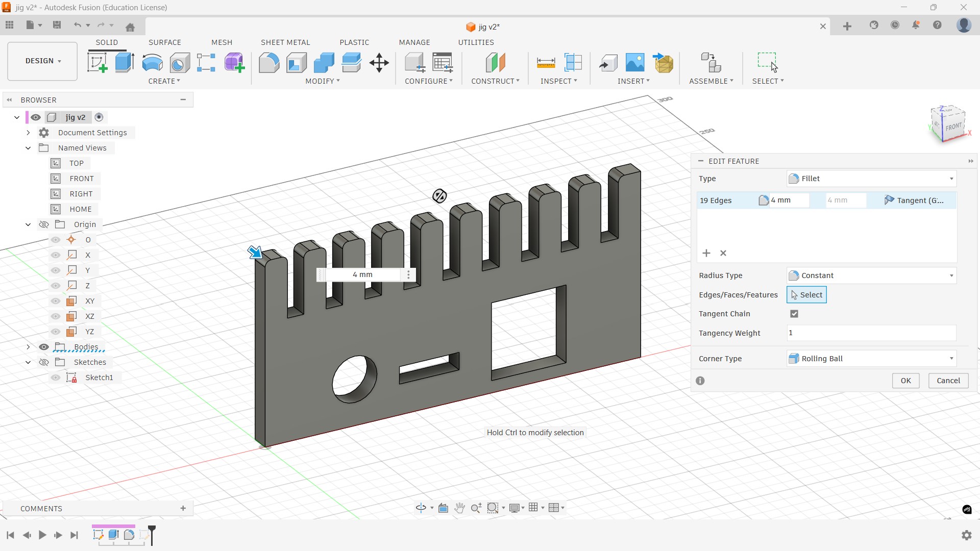Click the ViewCube FRONT face
Image resolution: width=980 pixels, height=551 pixels.
953,127
